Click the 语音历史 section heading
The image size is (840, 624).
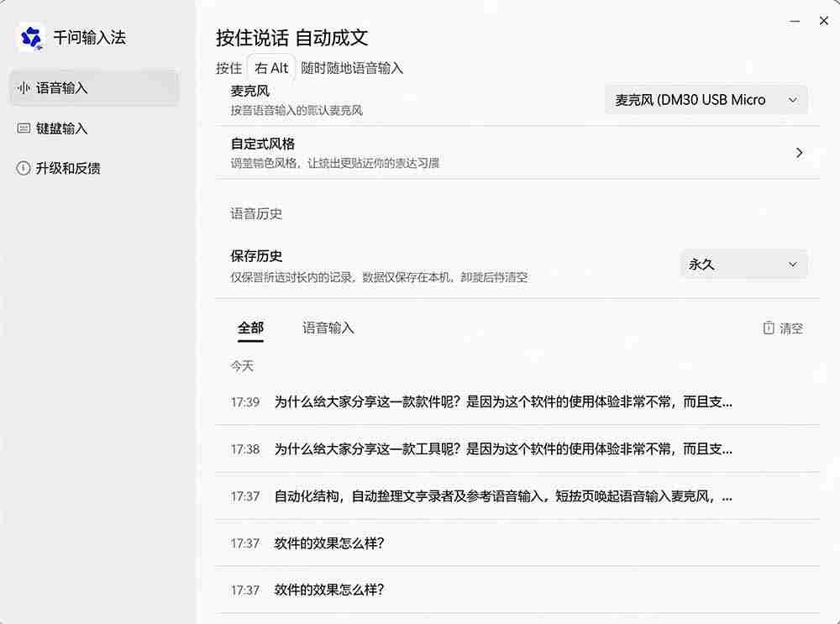256,213
